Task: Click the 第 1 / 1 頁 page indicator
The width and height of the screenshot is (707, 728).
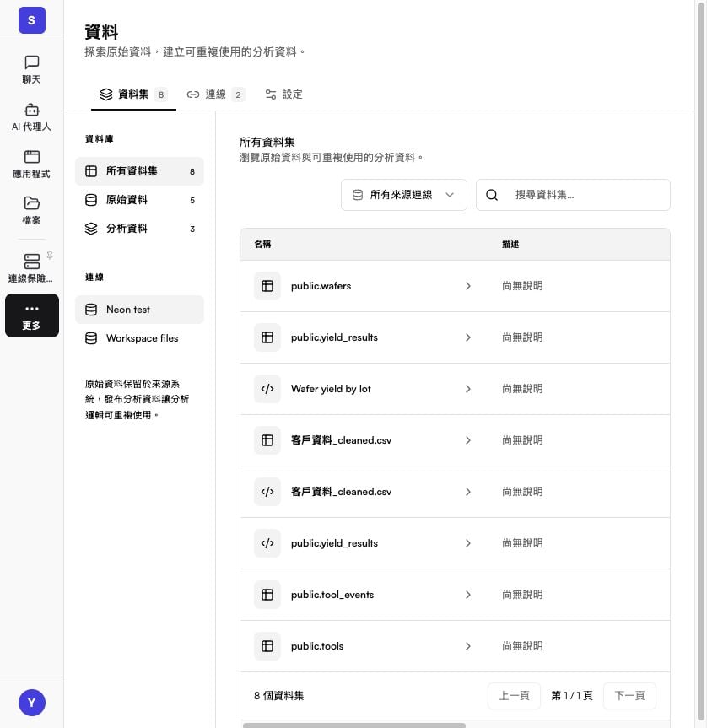Action: [x=572, y=696]
